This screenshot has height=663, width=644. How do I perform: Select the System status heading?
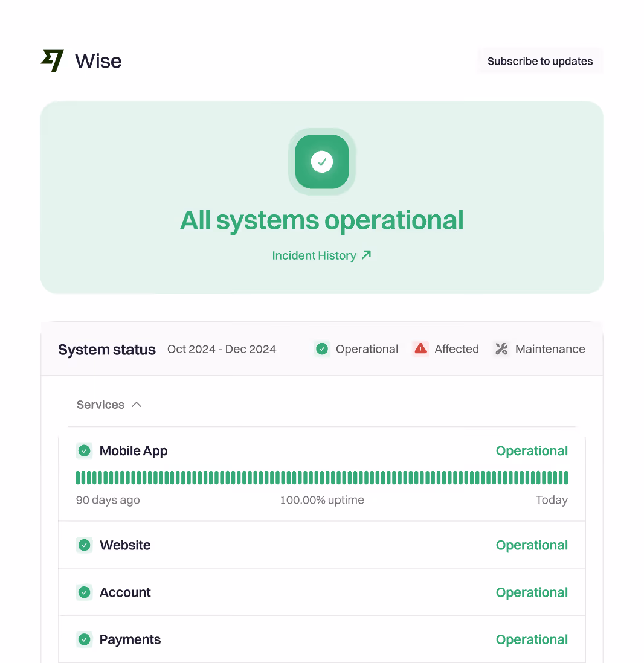(106, 350)
